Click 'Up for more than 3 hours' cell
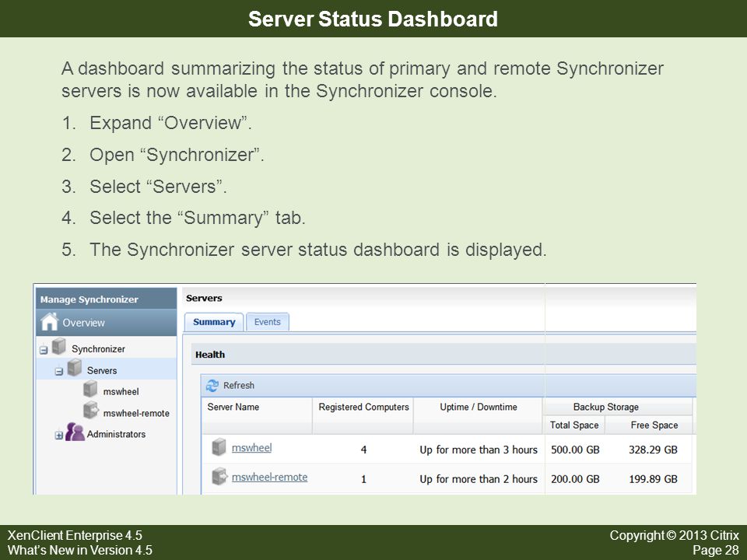 [479, 450]
